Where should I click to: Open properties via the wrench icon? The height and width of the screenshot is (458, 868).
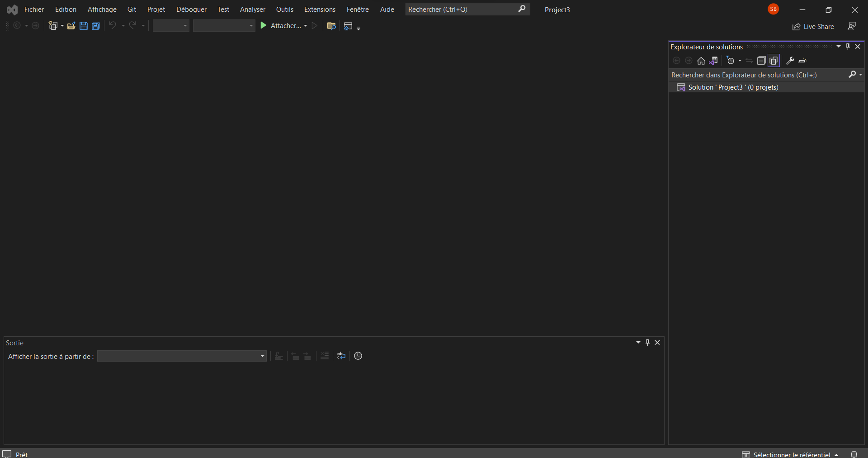pos(790,61)
